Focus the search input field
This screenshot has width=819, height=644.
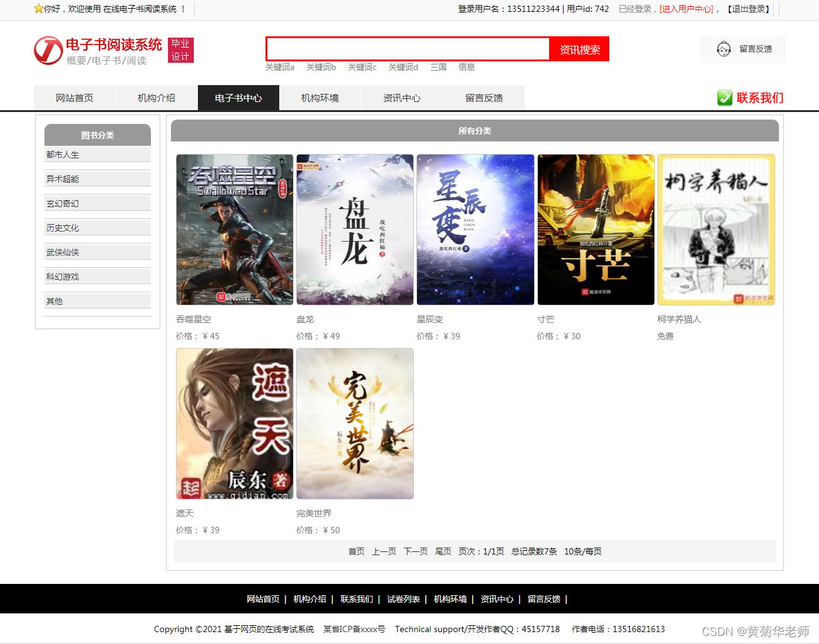(408, 49)
